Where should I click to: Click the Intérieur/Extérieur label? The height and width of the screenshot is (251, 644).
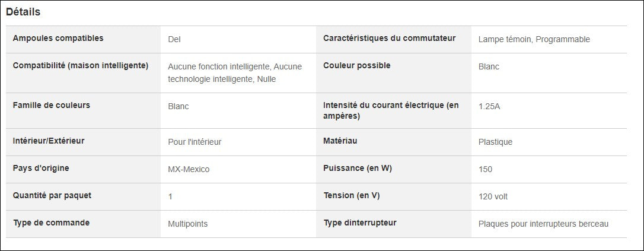point(49,141)
